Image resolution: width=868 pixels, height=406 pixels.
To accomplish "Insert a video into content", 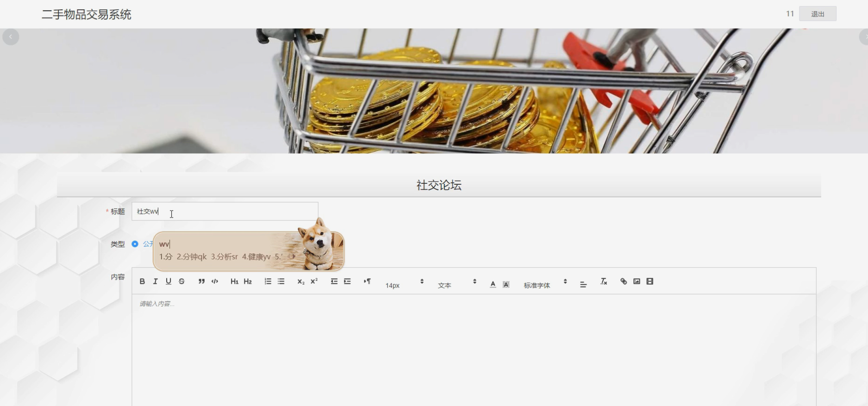I will (650, 281).
